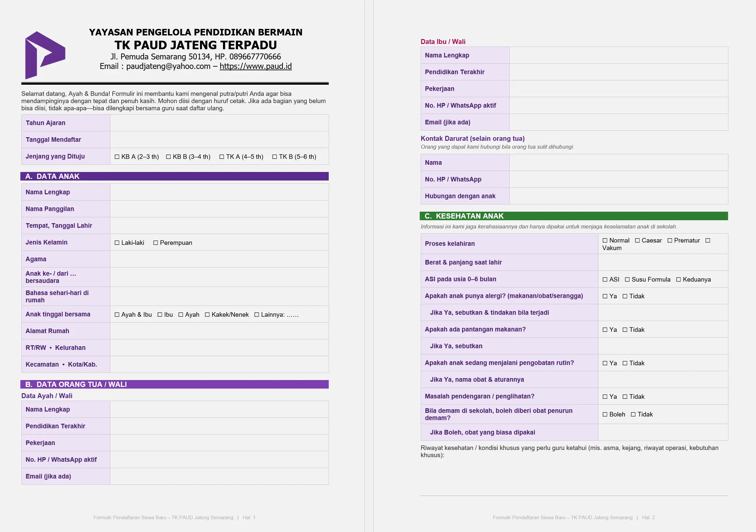Check Tidak for the allergy question
The image size is (756, 532).
click(625, 296)
